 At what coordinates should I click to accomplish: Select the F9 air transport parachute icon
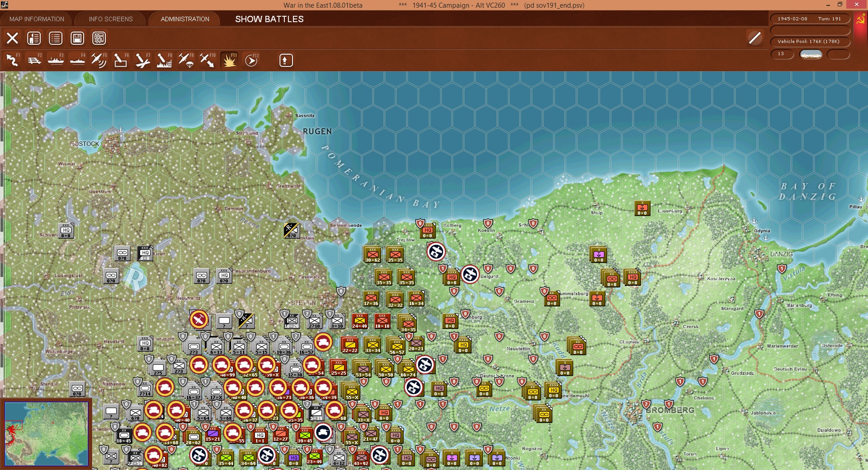pos(186,60)
